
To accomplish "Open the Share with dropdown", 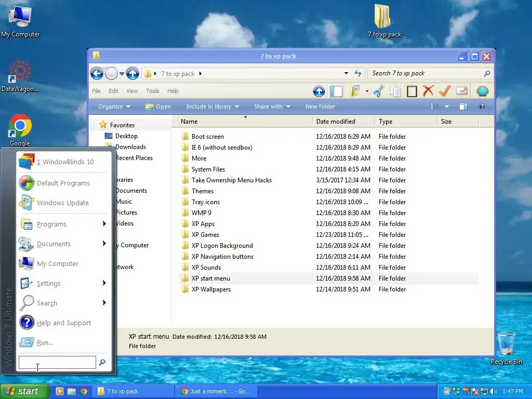I will [x=272, y=107].
